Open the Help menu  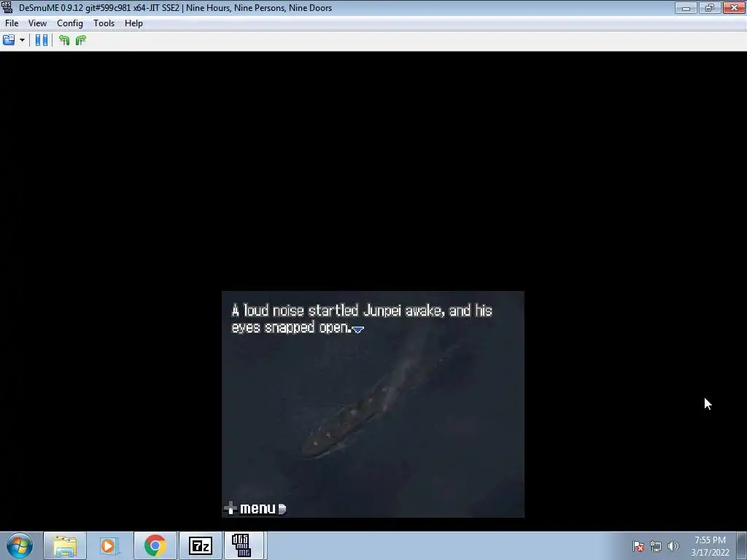tap(134, 23)
